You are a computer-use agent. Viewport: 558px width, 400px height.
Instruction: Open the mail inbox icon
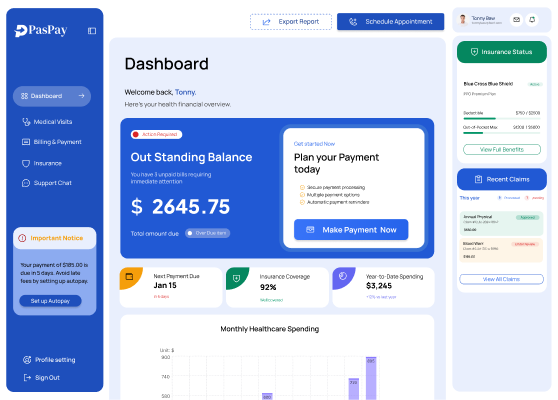click(516, 20)
